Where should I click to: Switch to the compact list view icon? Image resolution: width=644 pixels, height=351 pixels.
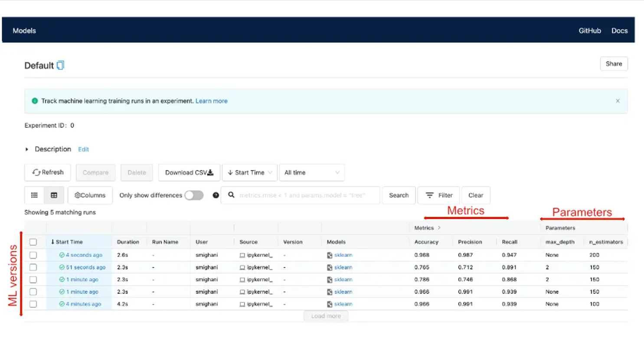click(34, 195)
